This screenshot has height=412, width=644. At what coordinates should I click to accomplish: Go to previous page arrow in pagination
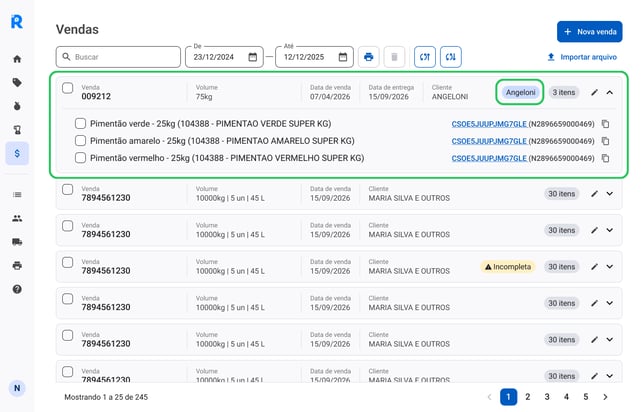click(489, 397)
